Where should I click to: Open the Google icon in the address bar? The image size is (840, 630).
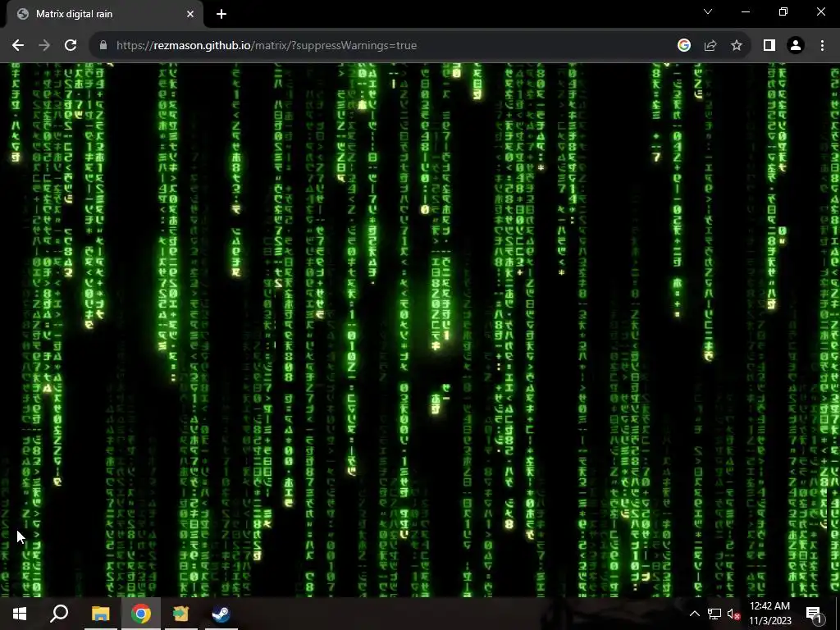(x=683, y=46)
